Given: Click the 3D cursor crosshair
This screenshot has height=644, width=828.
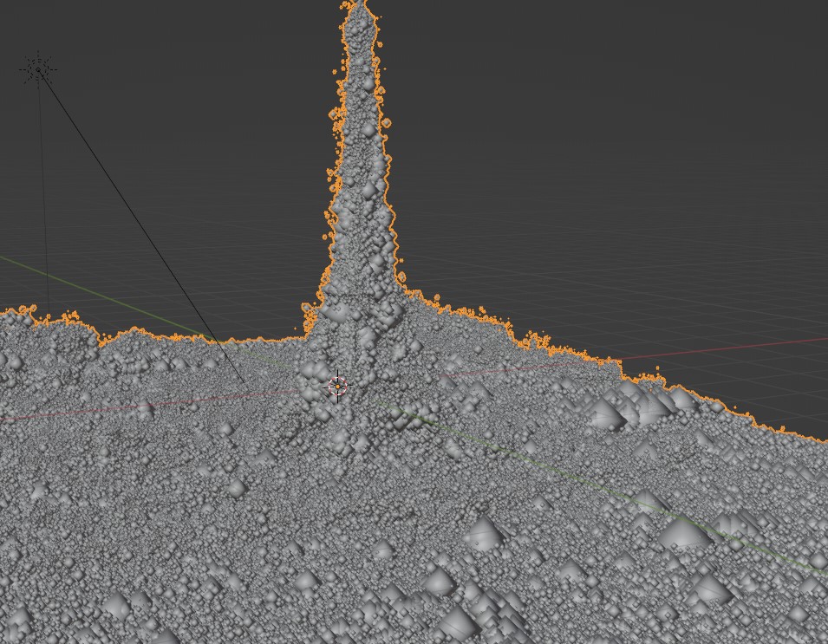Looking at the screenshot, I should coord(337,387).
